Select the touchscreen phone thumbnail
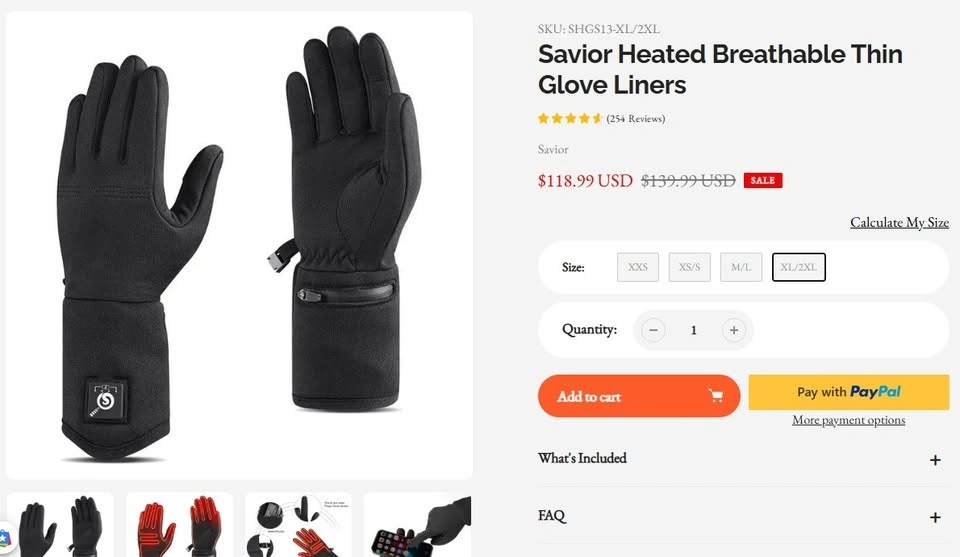 coord(418,525)
